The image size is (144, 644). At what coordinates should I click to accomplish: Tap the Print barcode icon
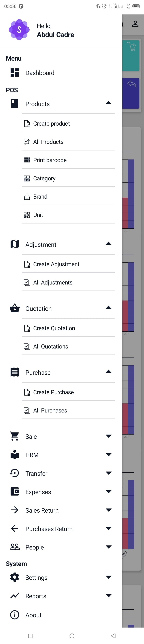pos(27,160)
